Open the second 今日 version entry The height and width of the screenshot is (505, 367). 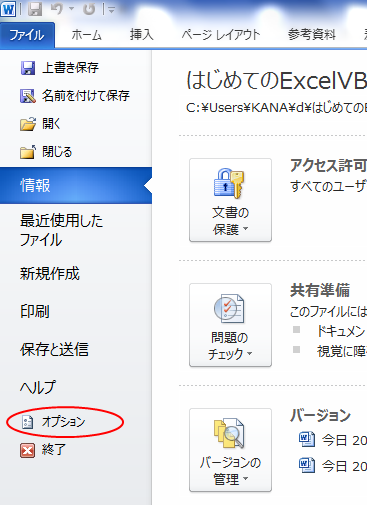(x=344, y=466)
